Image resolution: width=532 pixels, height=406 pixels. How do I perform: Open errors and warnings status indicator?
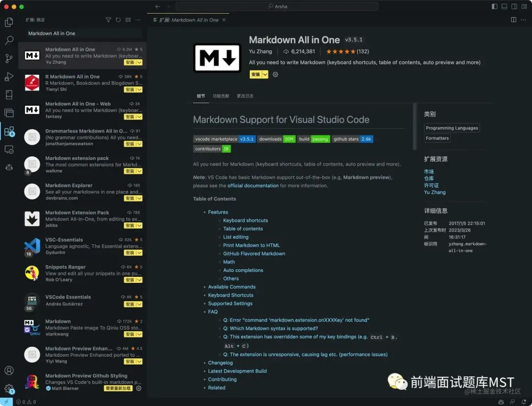click(x=26, y=402)
